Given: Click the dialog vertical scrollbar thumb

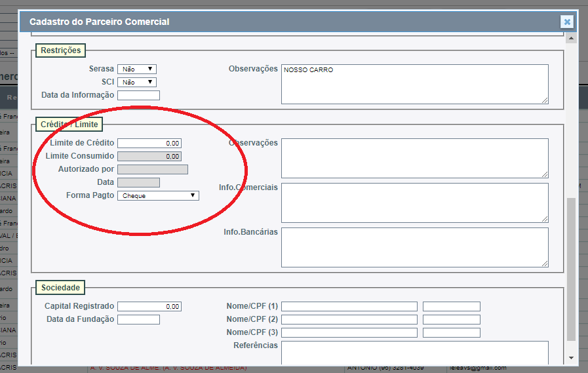Looking at the screenshot, I should (571, 269).
